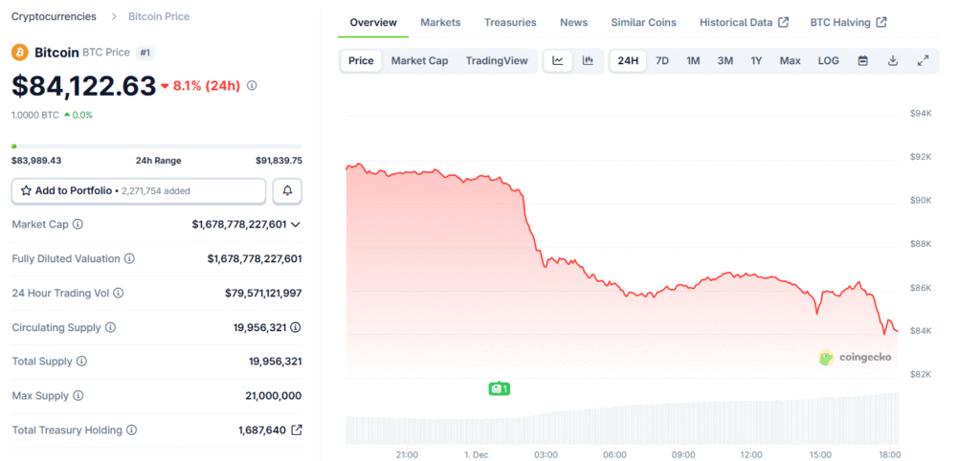Click the green news marker on chart
The image size is (980, 461).
[500, 388]
